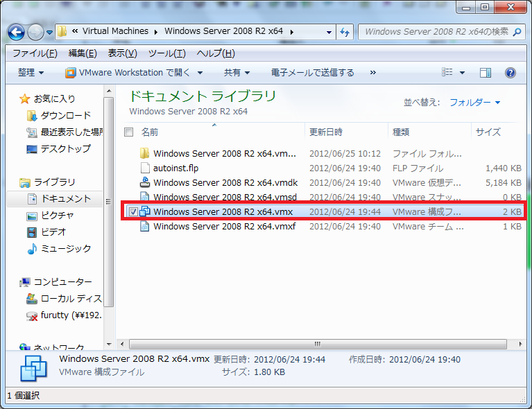Click the navigation pane scroll-up arrow
The image size is (532, 409).
(109, 91)
